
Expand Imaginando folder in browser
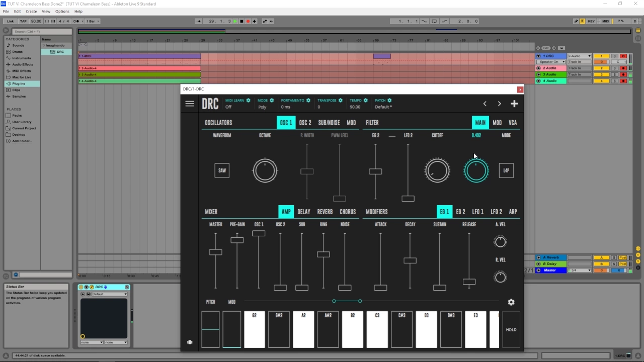44,45
